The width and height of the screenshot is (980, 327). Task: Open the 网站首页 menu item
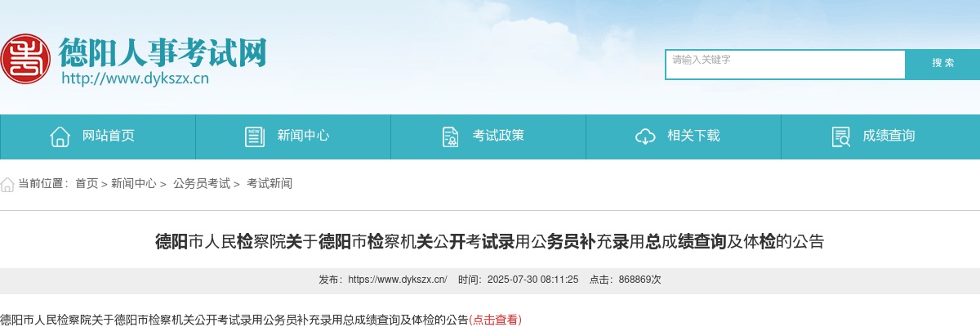pyautogui.click(x=98, y=137)
